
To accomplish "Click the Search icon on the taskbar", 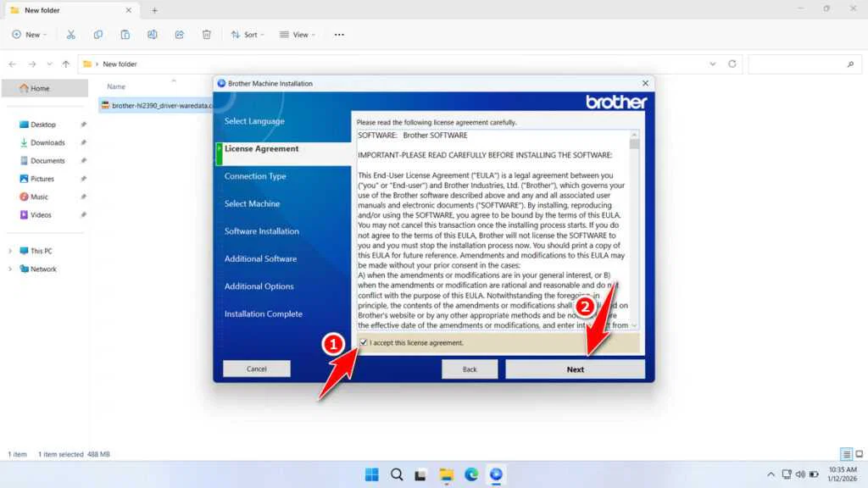I will click(396, 474).
